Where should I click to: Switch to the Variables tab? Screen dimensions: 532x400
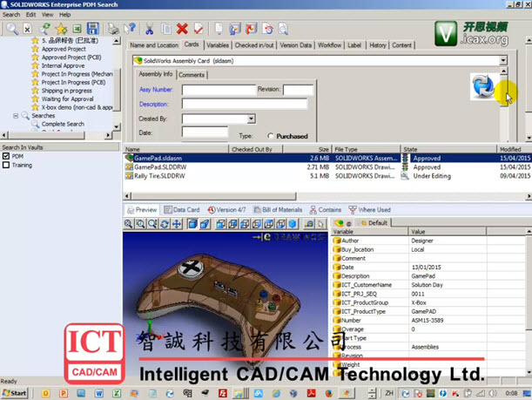click(x=218, y=45)
